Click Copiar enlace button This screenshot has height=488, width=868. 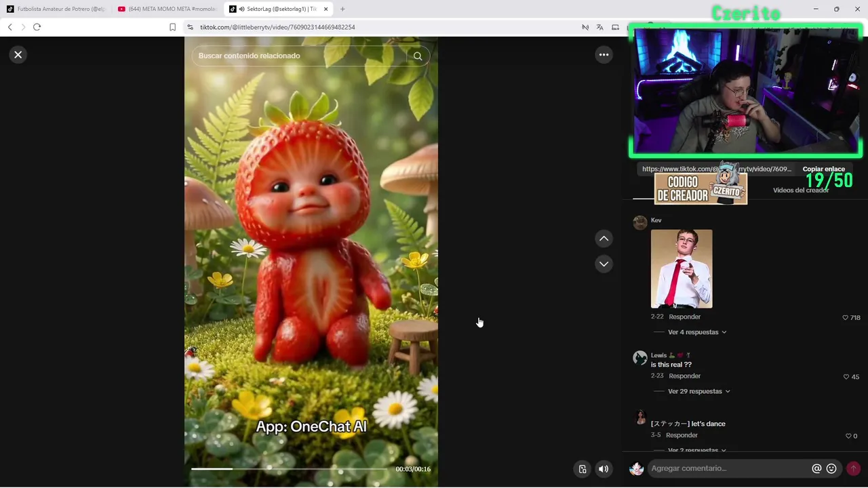[824, 169]
